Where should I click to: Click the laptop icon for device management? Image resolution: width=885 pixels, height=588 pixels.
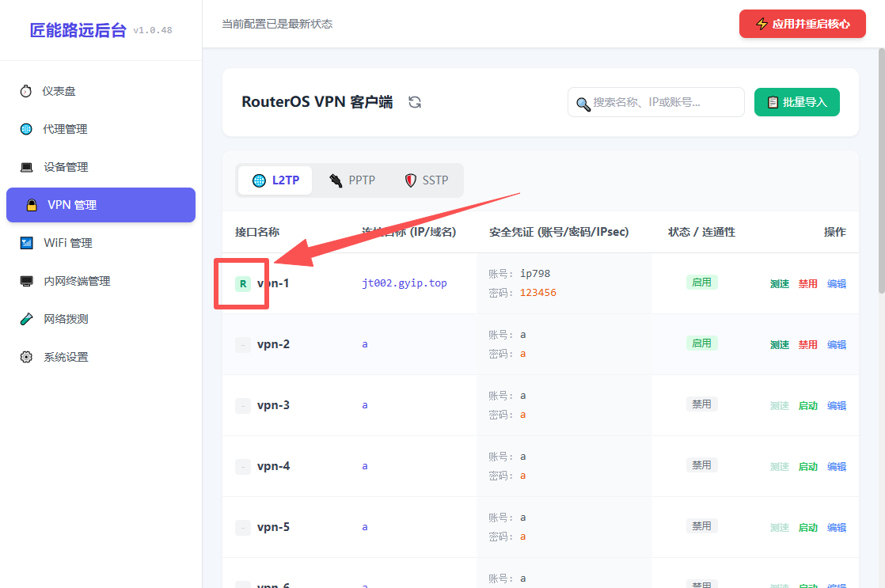tap(27, 167)
